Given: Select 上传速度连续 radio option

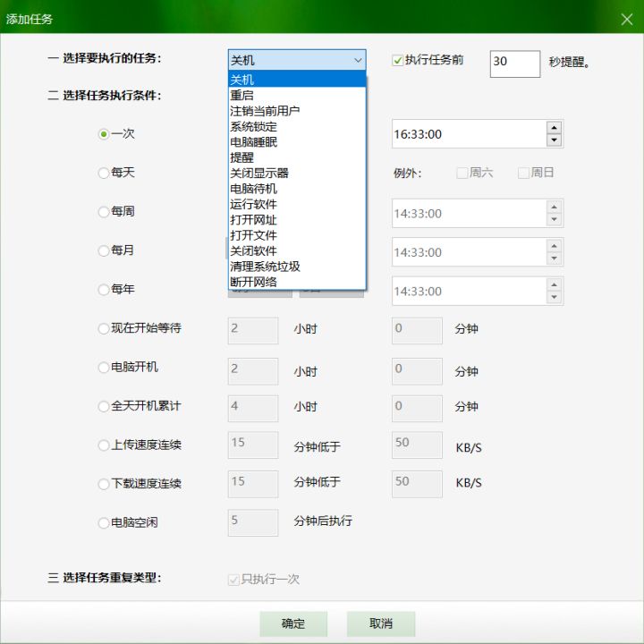Looking at the screenshot, I should coord(104,445).
